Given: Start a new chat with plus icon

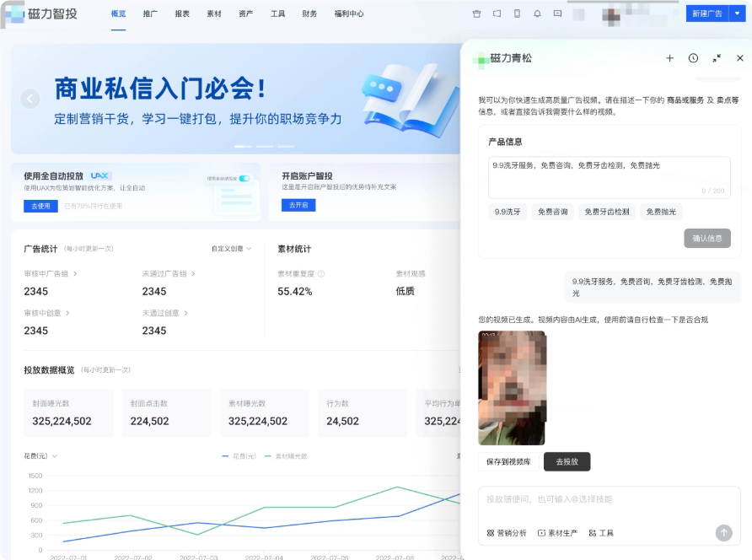Looking at the screenshot, I should coord(669,58).
